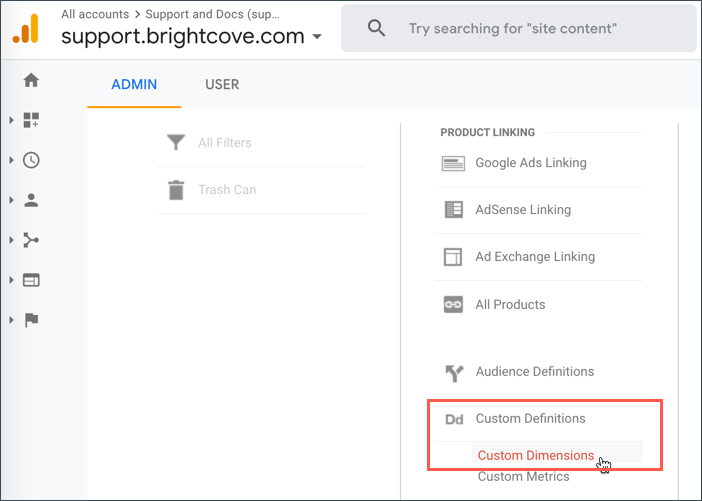Click the Audience Definitions fork icon
This screenshot has width=702, height=501.
click(454, 373)
